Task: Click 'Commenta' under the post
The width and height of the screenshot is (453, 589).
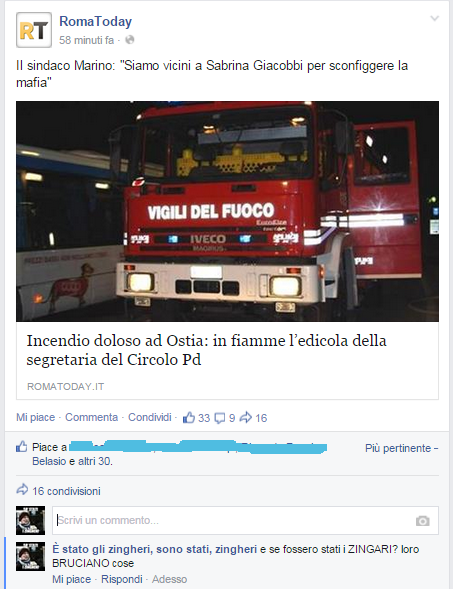Action: [x=91, y=417]
